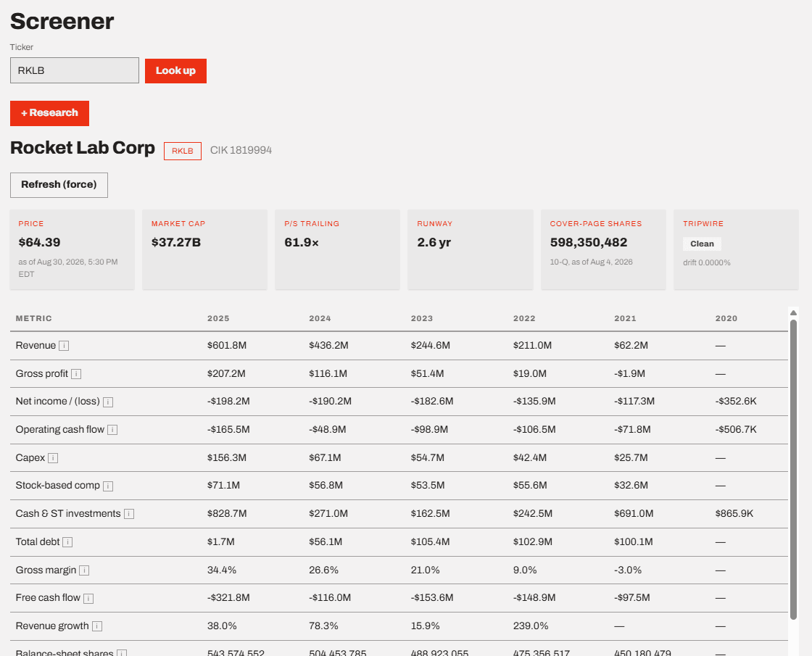Click the $1.7M total debt cell
This screenshot has height=656, width=812.
pos(221,542)
